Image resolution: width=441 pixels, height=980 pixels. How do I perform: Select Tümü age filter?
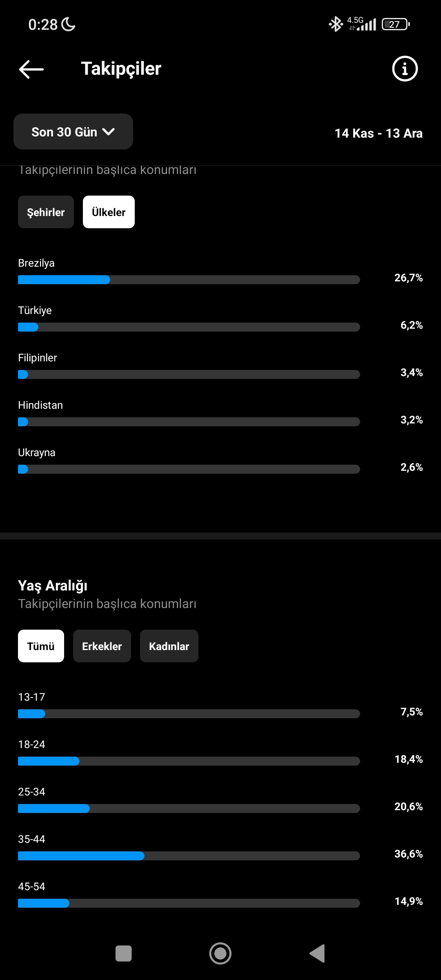[x=41, y=646]
